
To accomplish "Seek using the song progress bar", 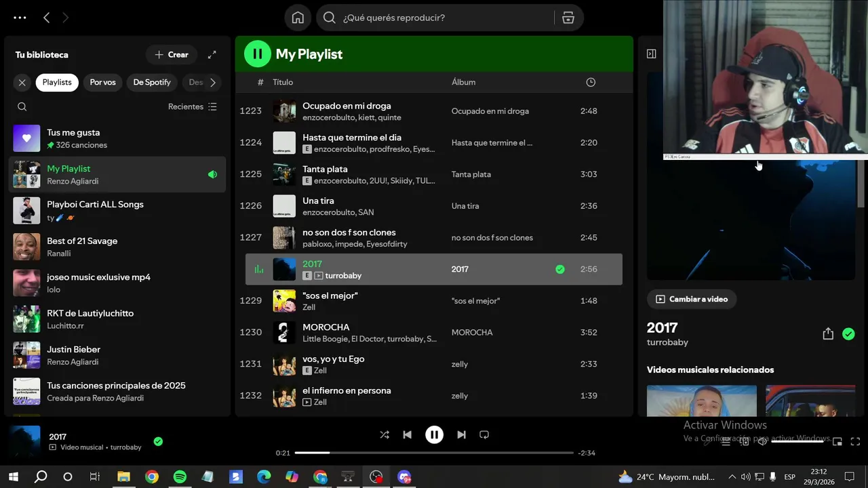I will pos(434,453).
